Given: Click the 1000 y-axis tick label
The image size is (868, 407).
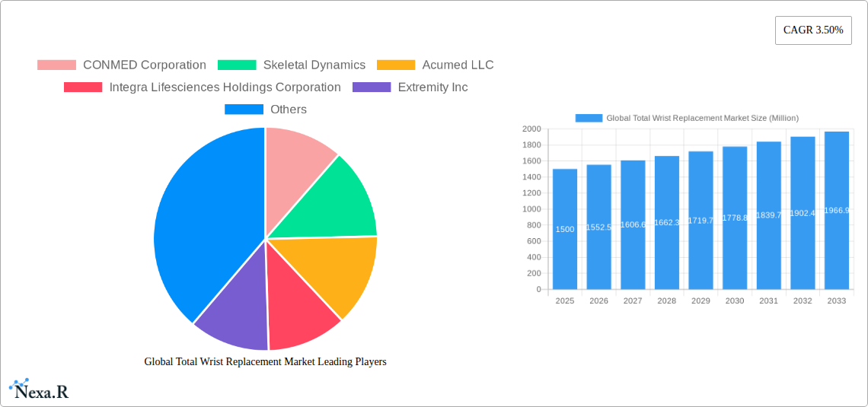Looking at the screenshot, I should [x=531, y=209].
